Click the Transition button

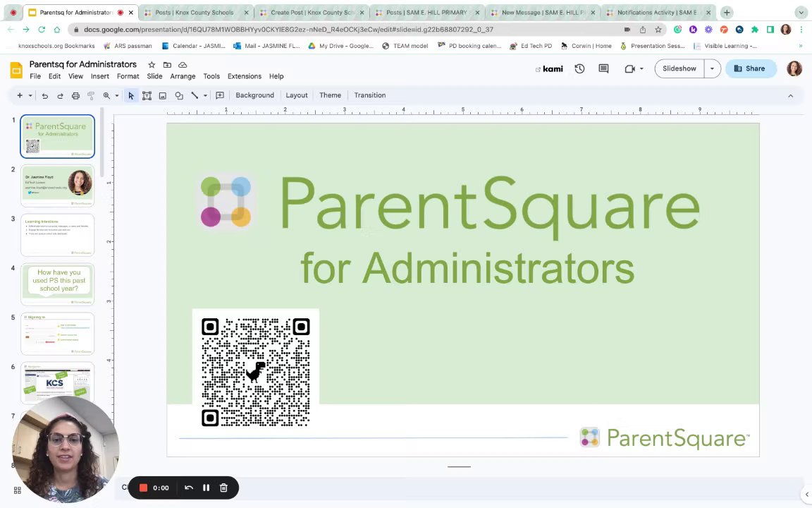370,95
